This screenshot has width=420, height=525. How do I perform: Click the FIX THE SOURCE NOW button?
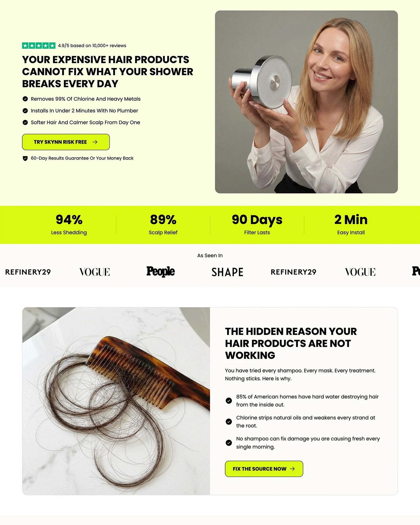coord(264,469)
